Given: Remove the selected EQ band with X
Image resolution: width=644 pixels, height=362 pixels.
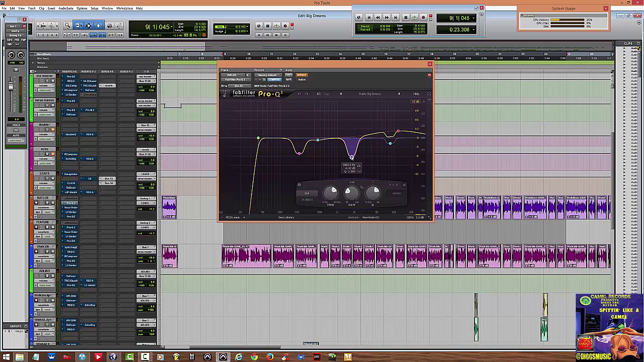Looking at the screenshot, I should [404, 185].
